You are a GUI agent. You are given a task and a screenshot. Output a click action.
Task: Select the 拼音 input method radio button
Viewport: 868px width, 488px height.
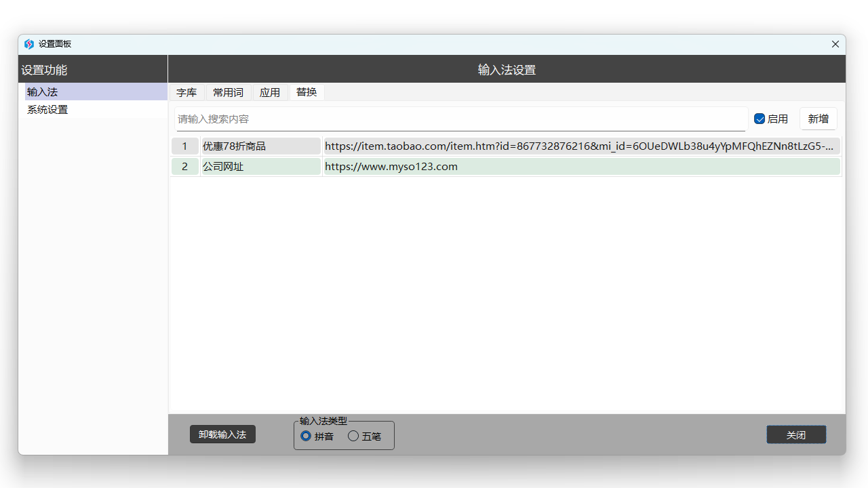[x=306, y=436]
